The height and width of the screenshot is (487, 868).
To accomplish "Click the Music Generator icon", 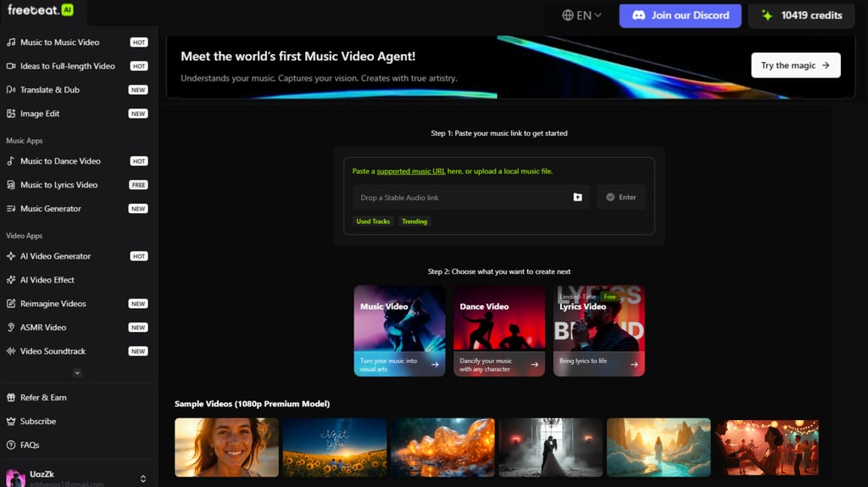I will [10, 209].
